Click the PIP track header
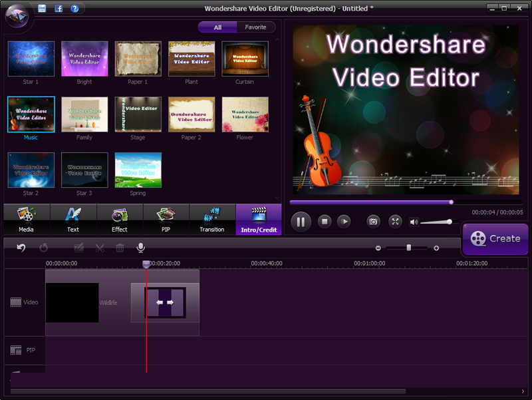 25,350
